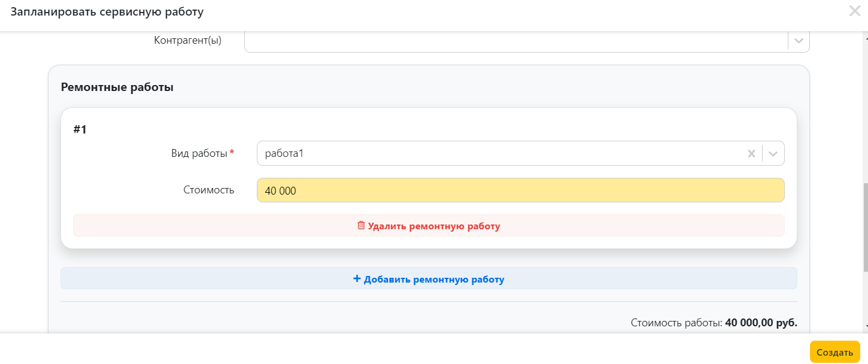Submit the form with Создать button
Image resolution: width=868 pixels, height=364 pixels.
[834, 352]
